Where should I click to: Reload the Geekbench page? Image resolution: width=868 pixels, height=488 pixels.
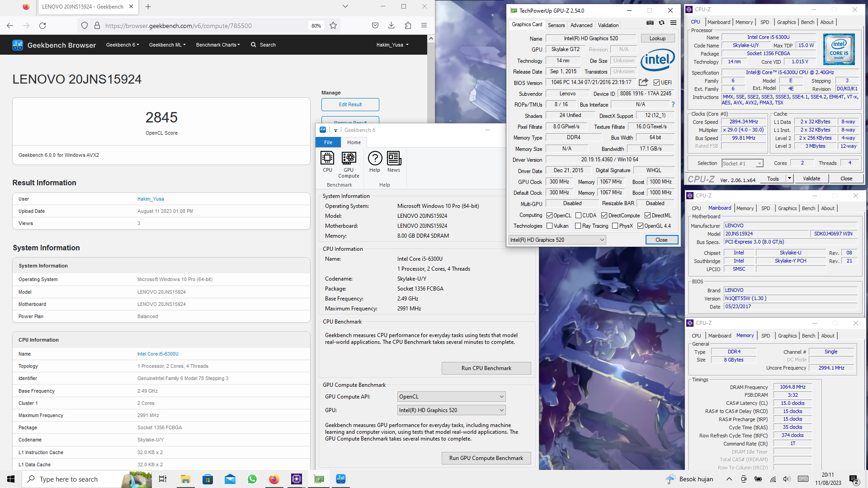click(x=42, y=26)
